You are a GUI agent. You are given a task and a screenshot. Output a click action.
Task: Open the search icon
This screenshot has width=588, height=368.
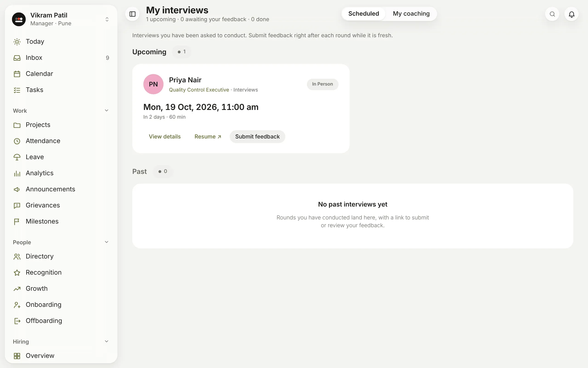point(552,14)
